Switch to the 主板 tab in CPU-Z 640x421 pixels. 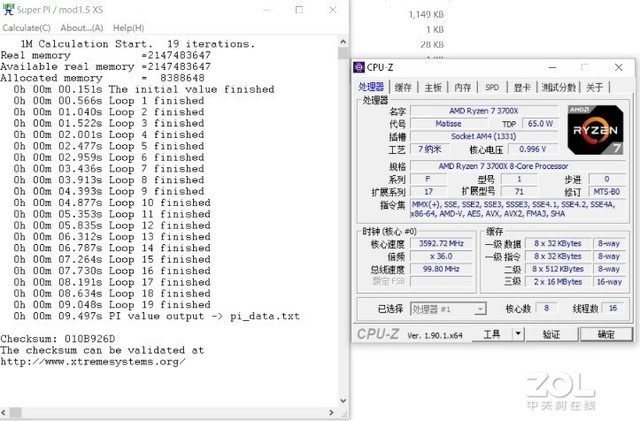(x=433, y=87)
